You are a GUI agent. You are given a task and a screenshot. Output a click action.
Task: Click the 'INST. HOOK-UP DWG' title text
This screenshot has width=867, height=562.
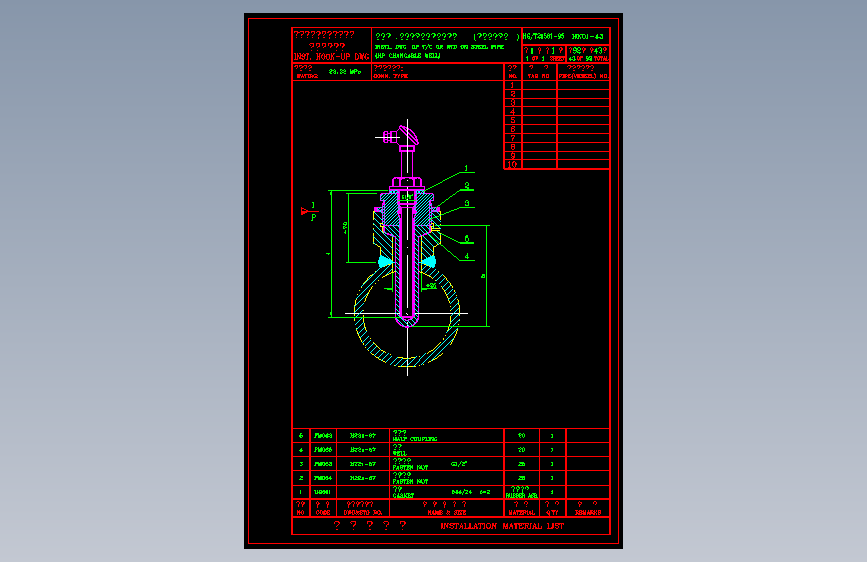click(331, 57)
